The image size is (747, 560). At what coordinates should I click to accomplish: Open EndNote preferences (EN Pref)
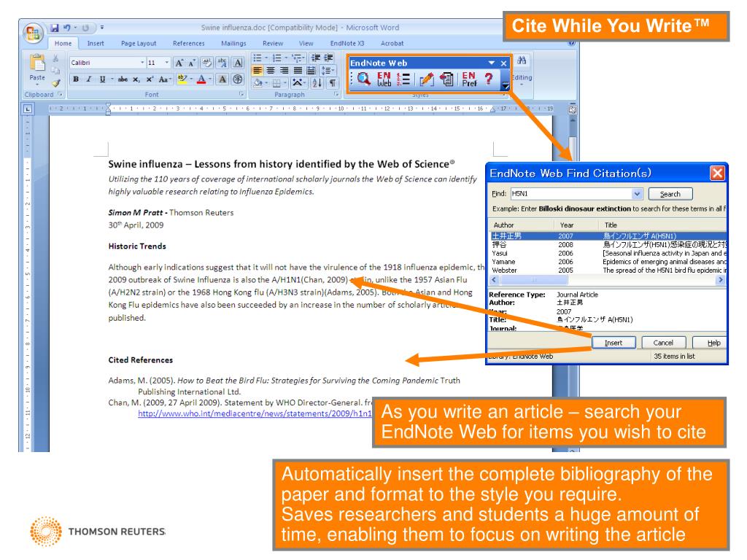coord(469,79)
